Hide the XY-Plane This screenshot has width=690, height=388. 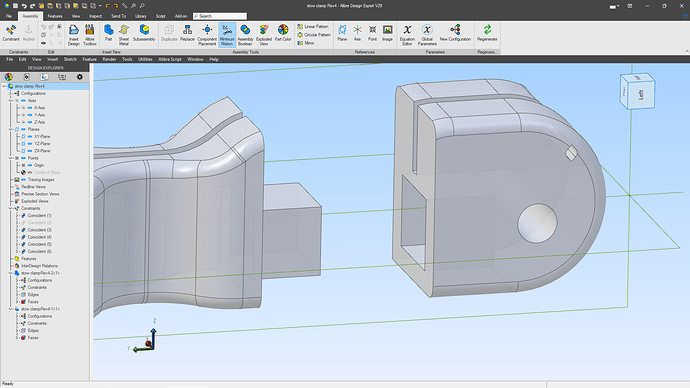point(30,136)
